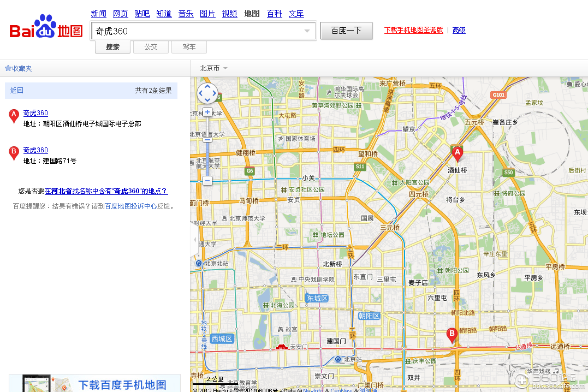Click the 百度一下 search button
This screenshot has width=588, height=392.
[x=346, y=31]
